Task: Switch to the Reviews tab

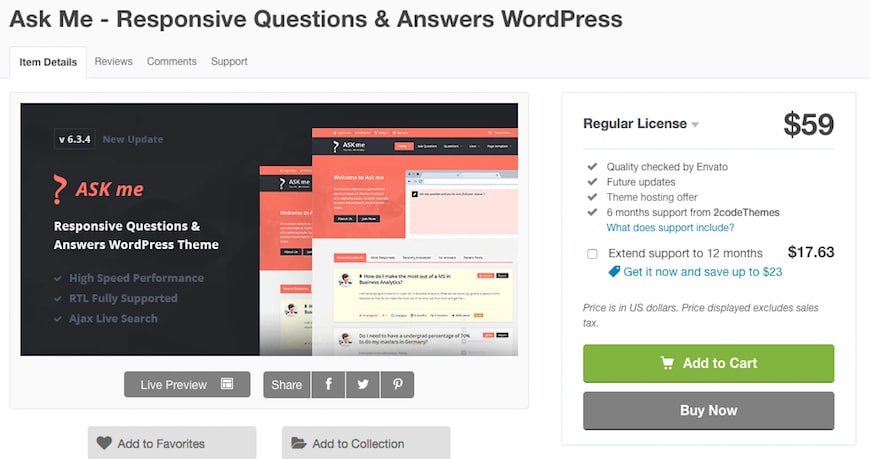Action: pyautogui.click(x=113, y=62)
